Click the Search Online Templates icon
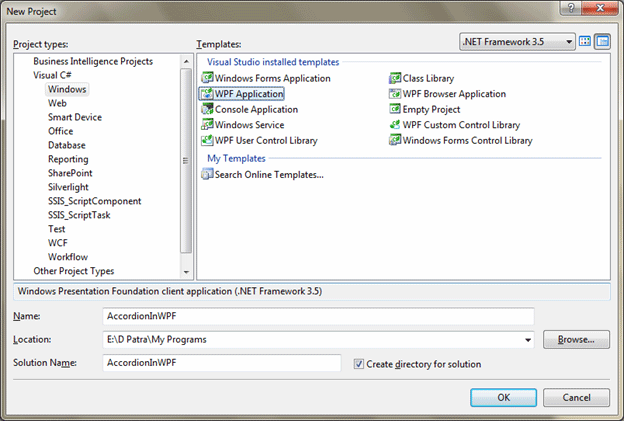Image resolution: width=624 pixels, height=421 pixels. (208, 174)
